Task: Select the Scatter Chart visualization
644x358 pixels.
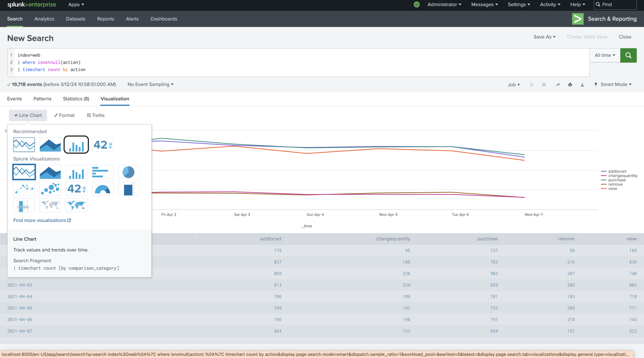Action: (x=24, y=188)
